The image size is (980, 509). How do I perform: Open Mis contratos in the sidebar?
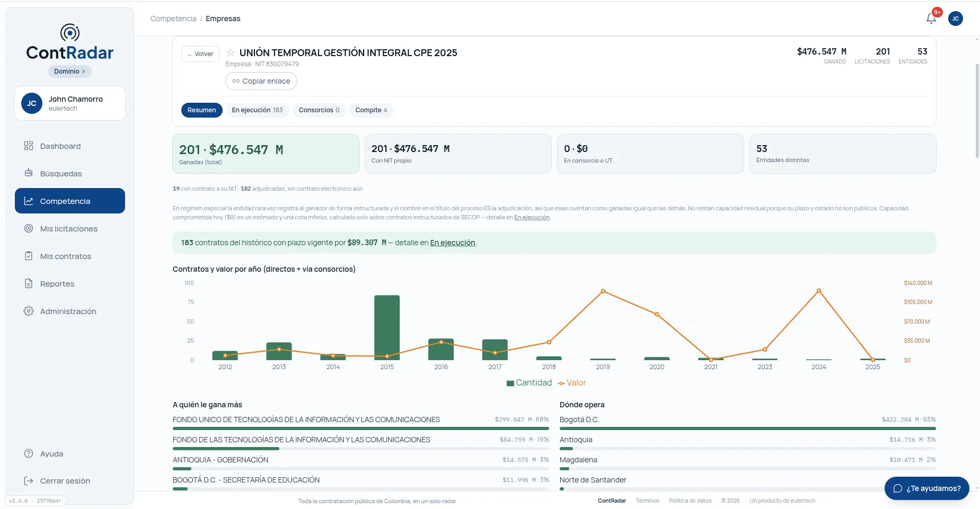pos(70,256)
